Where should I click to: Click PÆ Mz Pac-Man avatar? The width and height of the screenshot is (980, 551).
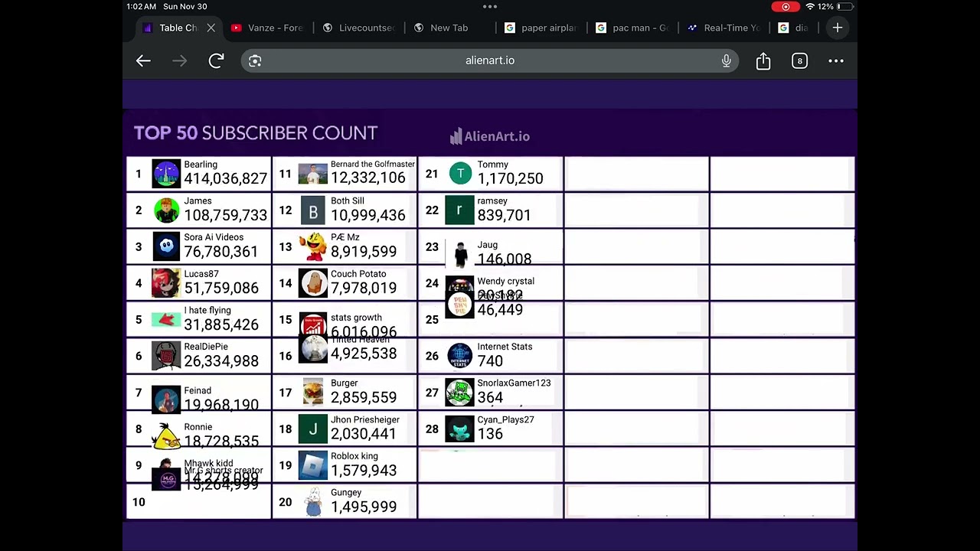point(312,246)
